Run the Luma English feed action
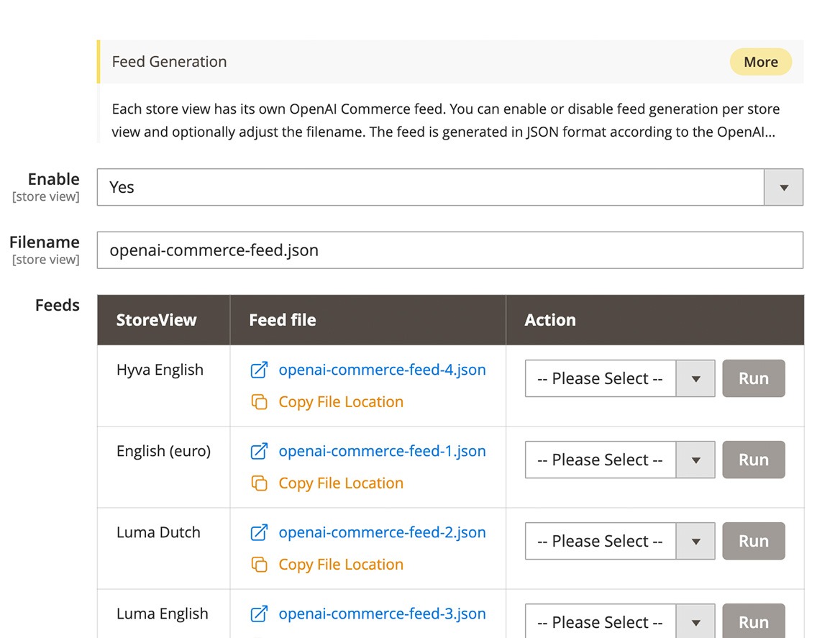Screen dimensions: 840x638 coord(753,622)
